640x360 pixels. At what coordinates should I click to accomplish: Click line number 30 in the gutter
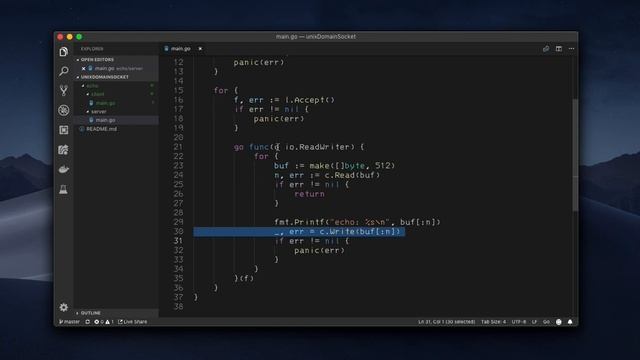178,231
